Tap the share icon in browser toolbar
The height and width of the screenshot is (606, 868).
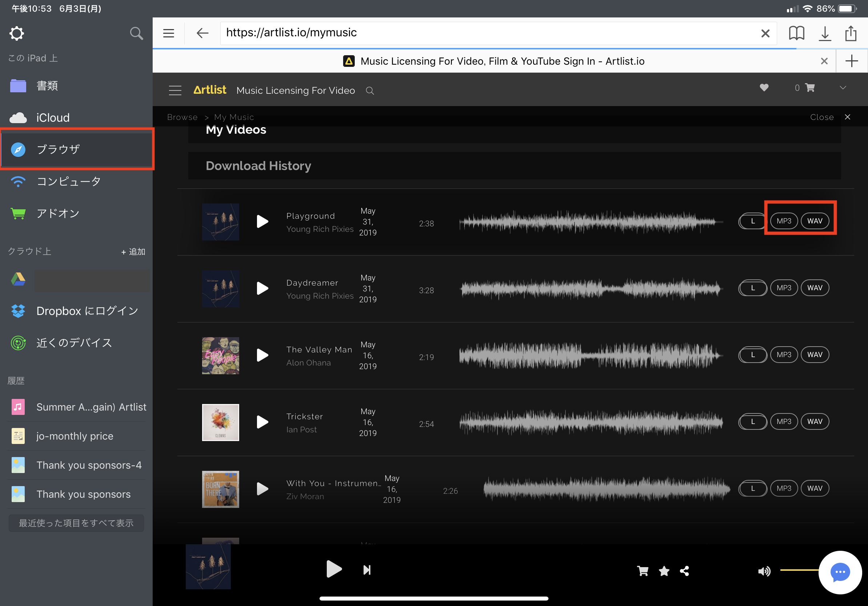coord(851,33)
